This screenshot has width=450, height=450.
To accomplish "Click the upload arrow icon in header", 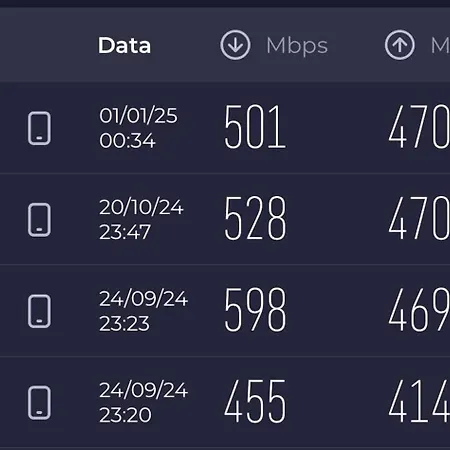I will (400, 45).
